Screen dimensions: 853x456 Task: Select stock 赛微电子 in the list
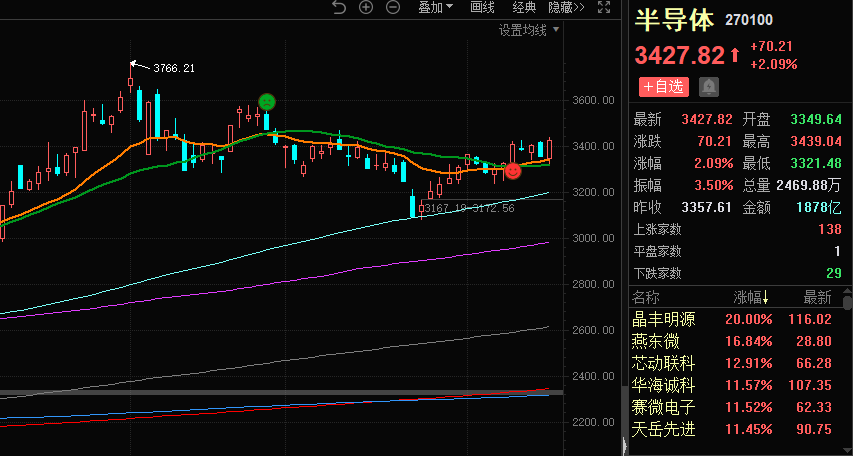coord(664,407)
